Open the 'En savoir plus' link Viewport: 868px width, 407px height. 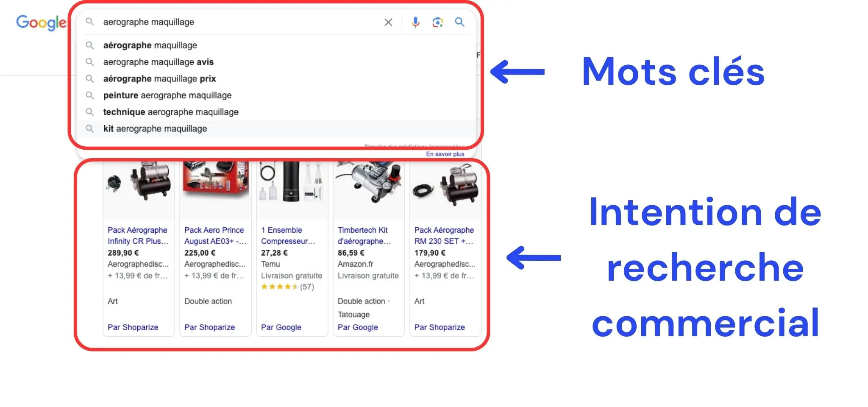point(445,154)
